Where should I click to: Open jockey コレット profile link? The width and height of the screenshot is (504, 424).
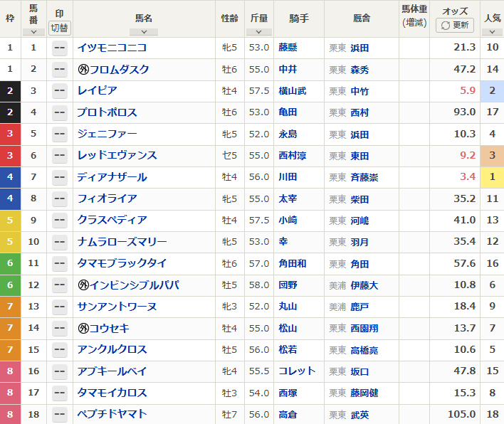point(297,371)
